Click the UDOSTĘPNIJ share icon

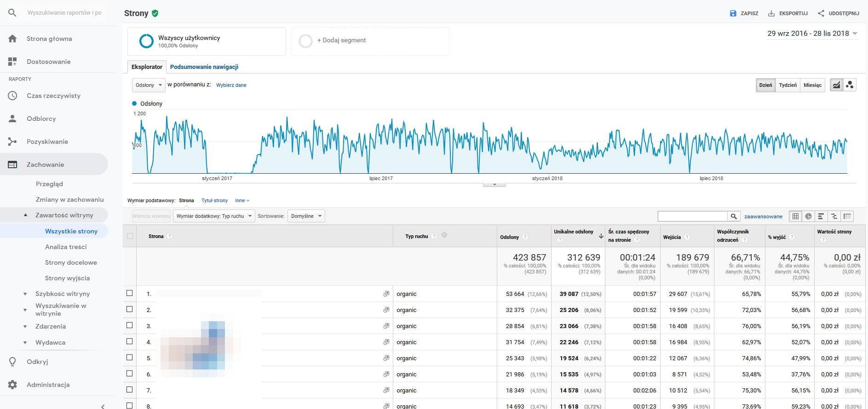pos(821,13)
